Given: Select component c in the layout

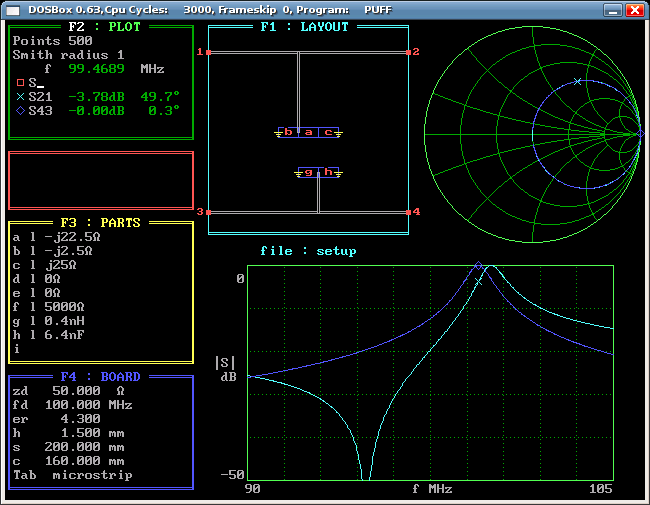Looking at the screenshot, I should point(328,132).
